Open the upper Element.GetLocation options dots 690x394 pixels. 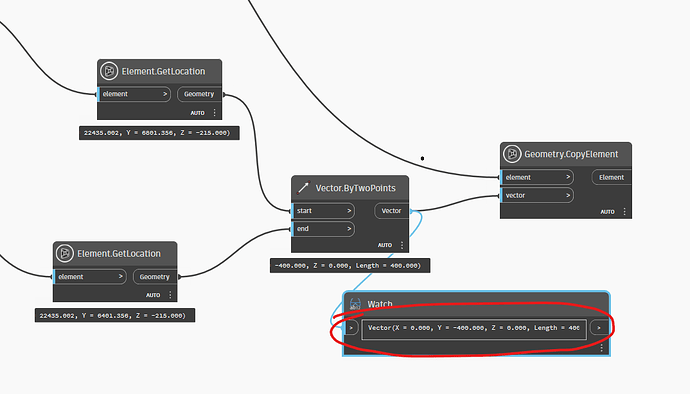pyautogui.click(x=214, y=113)
